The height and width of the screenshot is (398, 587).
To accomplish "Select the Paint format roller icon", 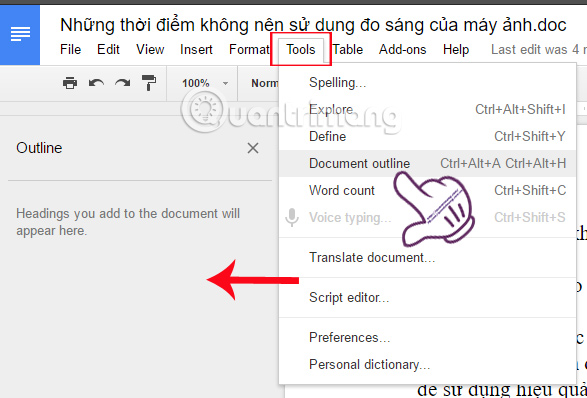I will pyautogui.click(x=149, y=83).
